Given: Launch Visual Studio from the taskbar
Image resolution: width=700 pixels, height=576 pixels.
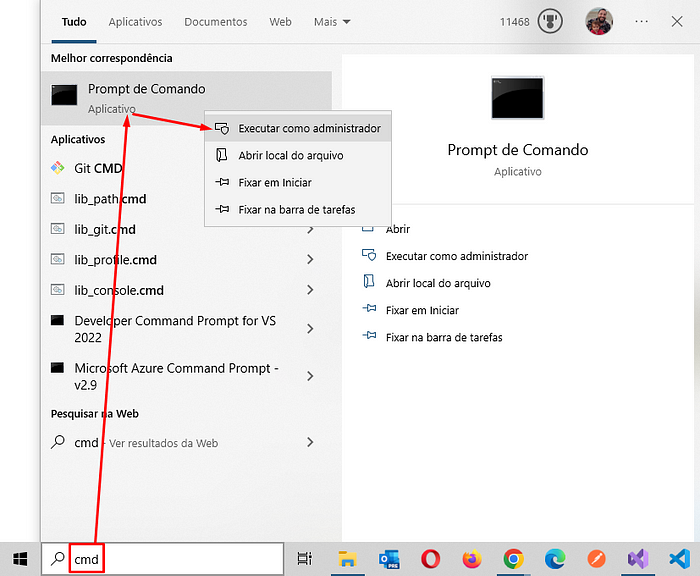Looking at the screenshot, I should click(638, 559).
